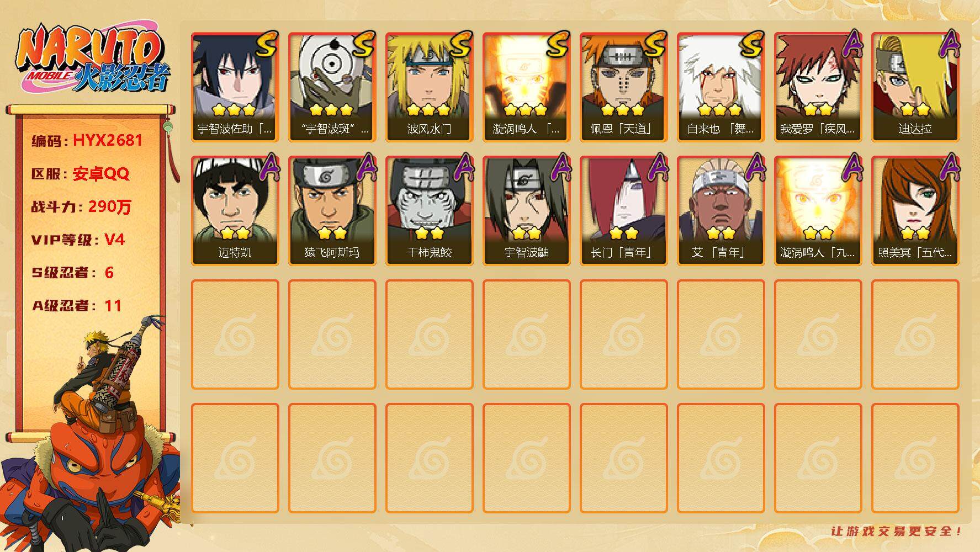The width and height of the screenshot is (980, 552).
Task: Choose the 佩恩「天道」 ninja card
Action: pos(623,87)
